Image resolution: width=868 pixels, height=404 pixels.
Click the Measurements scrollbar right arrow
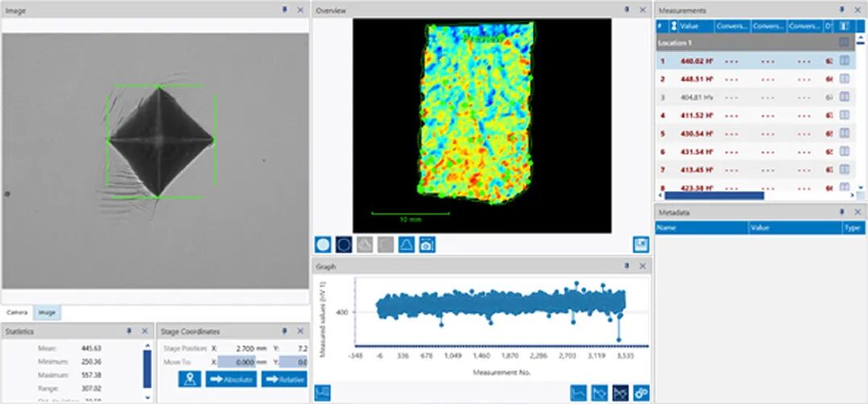(x=852, y=196)
